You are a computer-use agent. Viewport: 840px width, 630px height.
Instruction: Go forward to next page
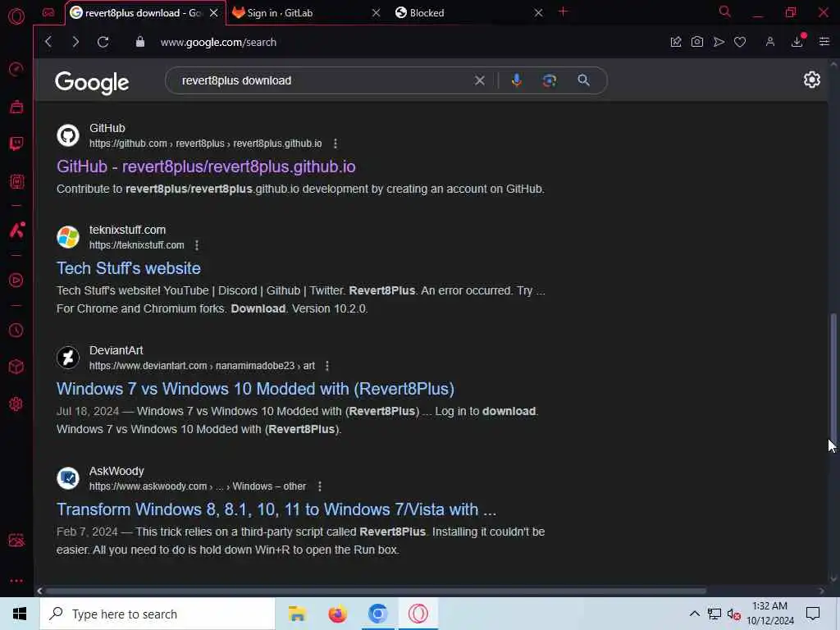point(75,42)
